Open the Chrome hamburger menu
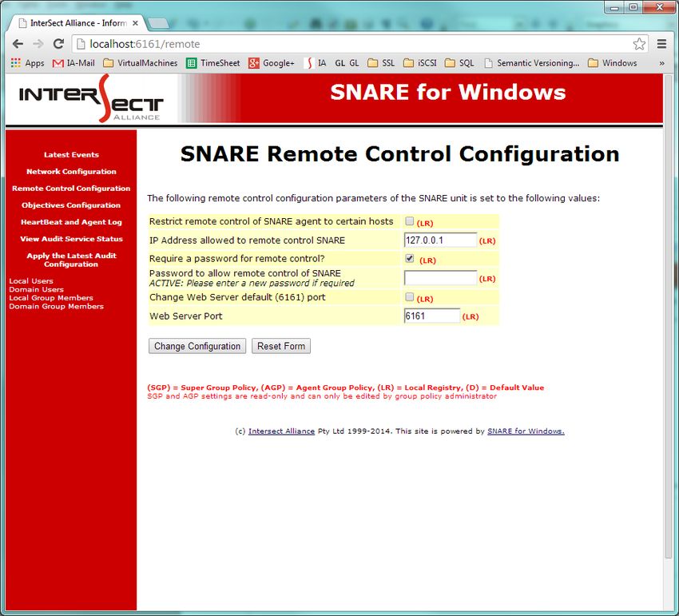This screenshot has height=616, width=679. [661, 44]
